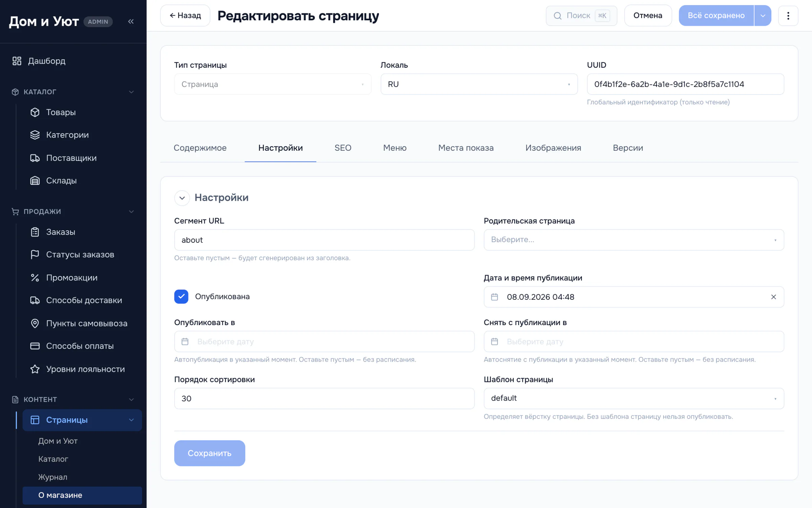The width and height of the screenshot is (812, 508).
Task: Go back with the Назад button
Action: coord(185,16)
